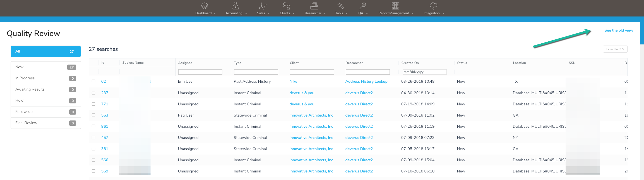The image size is (644, 180).
Task: Open search ID 237
Action: [x=105, y=93]
